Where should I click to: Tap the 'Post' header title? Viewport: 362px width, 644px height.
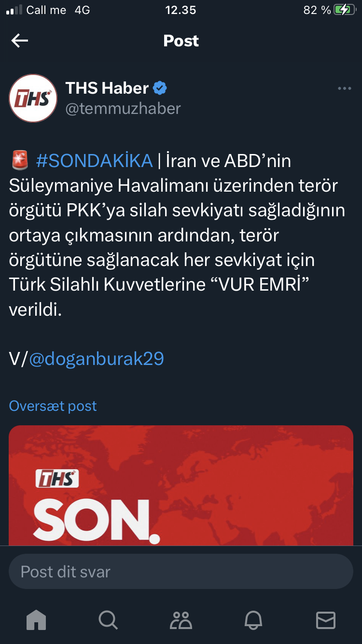[x=181, y=41]
